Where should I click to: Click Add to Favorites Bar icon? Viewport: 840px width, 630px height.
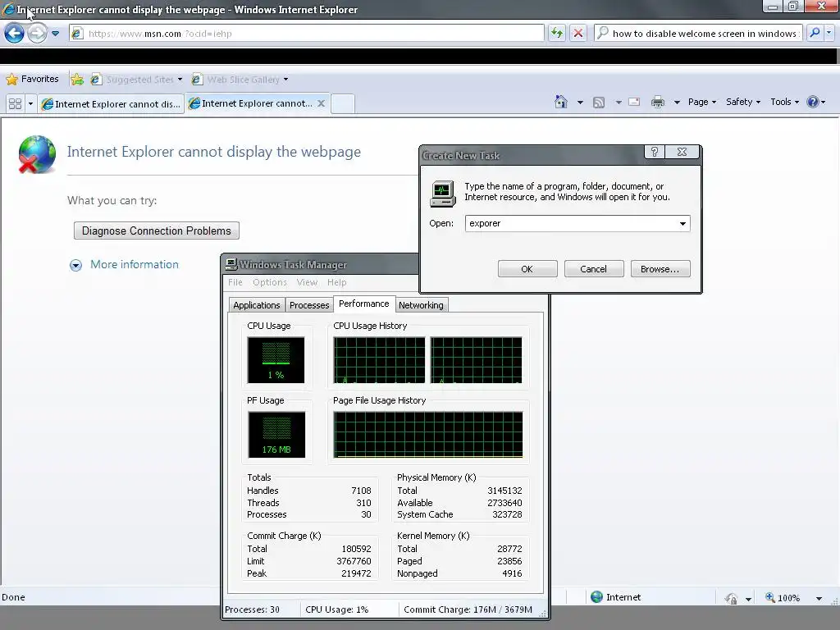click(x=77, y=80)
